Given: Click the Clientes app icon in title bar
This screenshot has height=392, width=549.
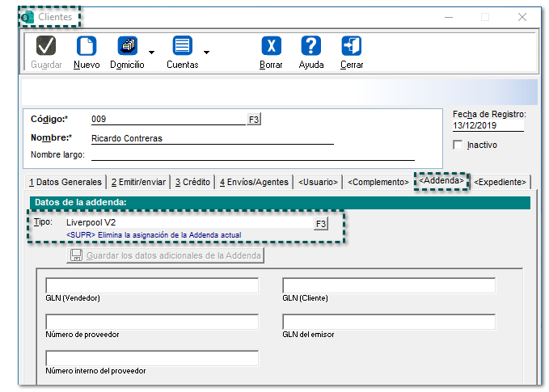Looking at the screenshot, I should 28,17.
